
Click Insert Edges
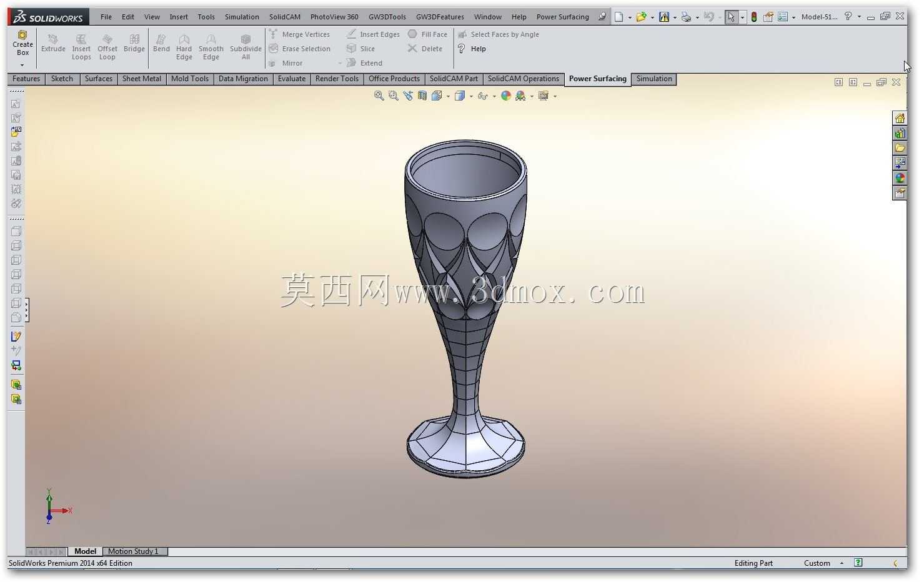click(373, 34)
